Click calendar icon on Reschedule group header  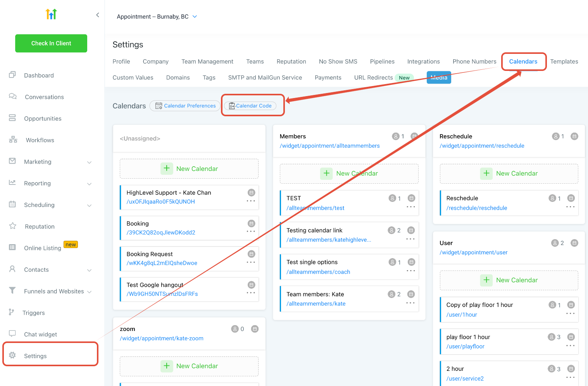[574, 136]
